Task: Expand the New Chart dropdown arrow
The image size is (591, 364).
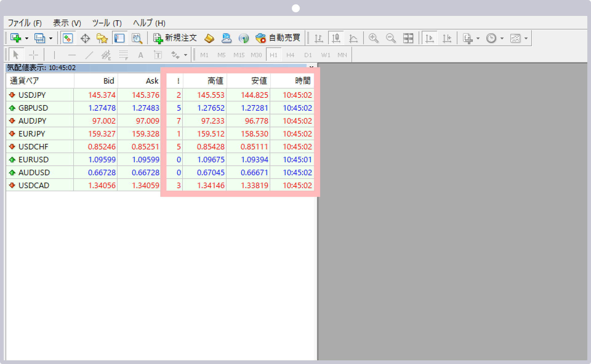Action: pyautogui.click(x=27, y=38)
